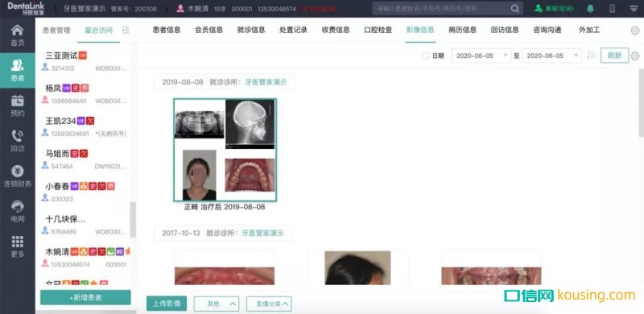Open 牙医管家演示 clinic link for 2019-08-08
644x314 pixels.
pyautogui.click(x=266, y=82)
